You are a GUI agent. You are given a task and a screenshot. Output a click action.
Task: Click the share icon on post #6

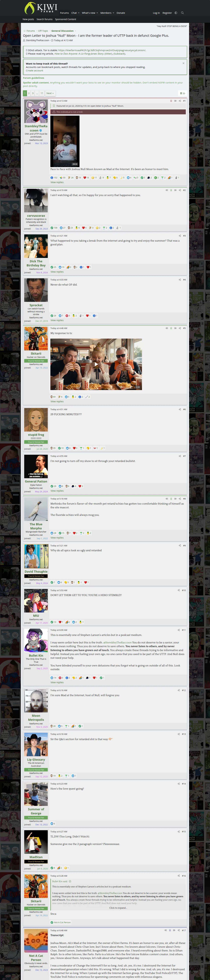coord(180,409)
